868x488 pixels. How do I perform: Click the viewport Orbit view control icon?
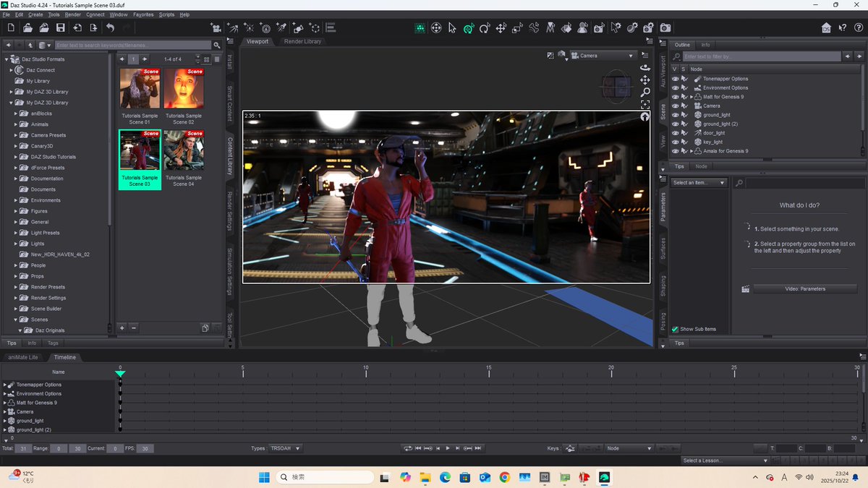(x=644, y=67)
